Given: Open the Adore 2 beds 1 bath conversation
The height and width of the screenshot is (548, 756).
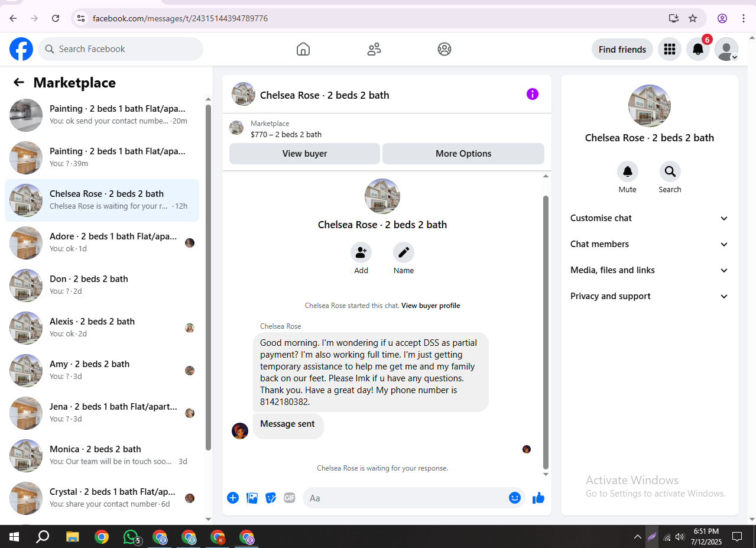Looking at the screenshot, I should click(x=102, y=243).
